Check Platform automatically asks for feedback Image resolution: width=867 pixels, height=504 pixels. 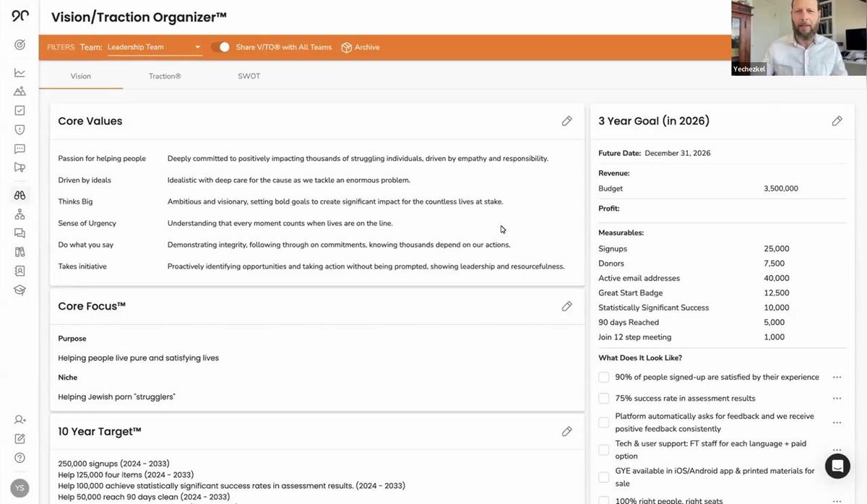[604, 422]
